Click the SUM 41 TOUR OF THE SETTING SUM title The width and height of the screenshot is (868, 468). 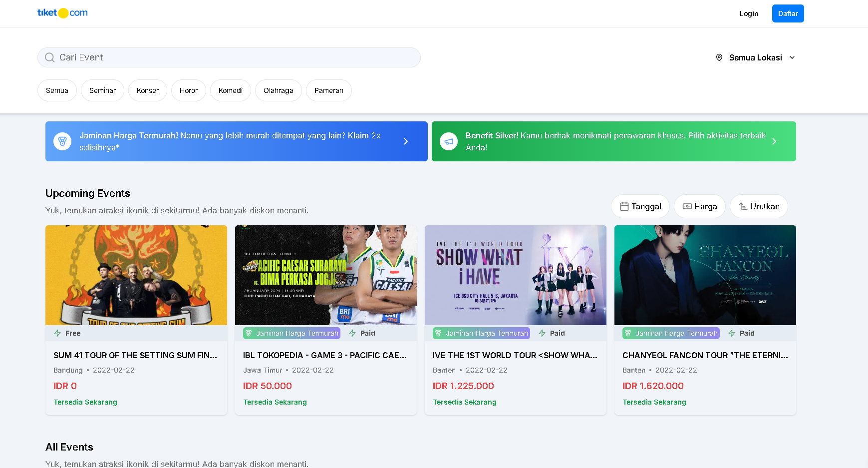click(135, 355)
